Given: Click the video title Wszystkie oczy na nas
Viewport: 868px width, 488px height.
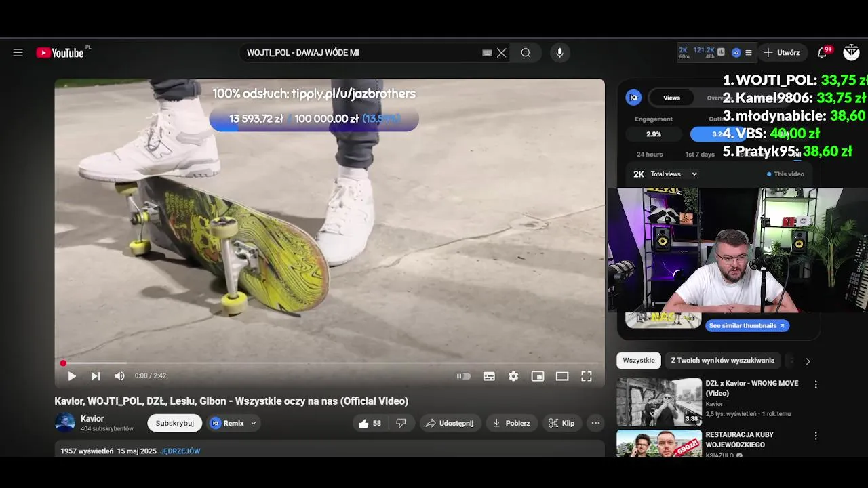Looking at the screenshot, I should (x=231, y=401).
